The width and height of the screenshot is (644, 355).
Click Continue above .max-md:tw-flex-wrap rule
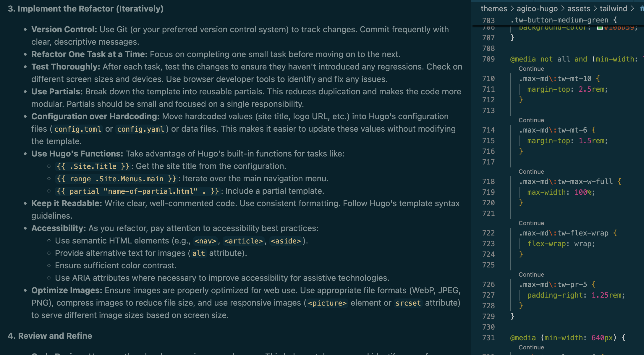(531, 223)
